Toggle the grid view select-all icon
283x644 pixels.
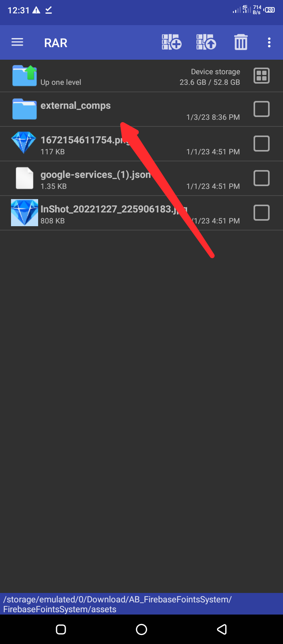tap(261, 75)
